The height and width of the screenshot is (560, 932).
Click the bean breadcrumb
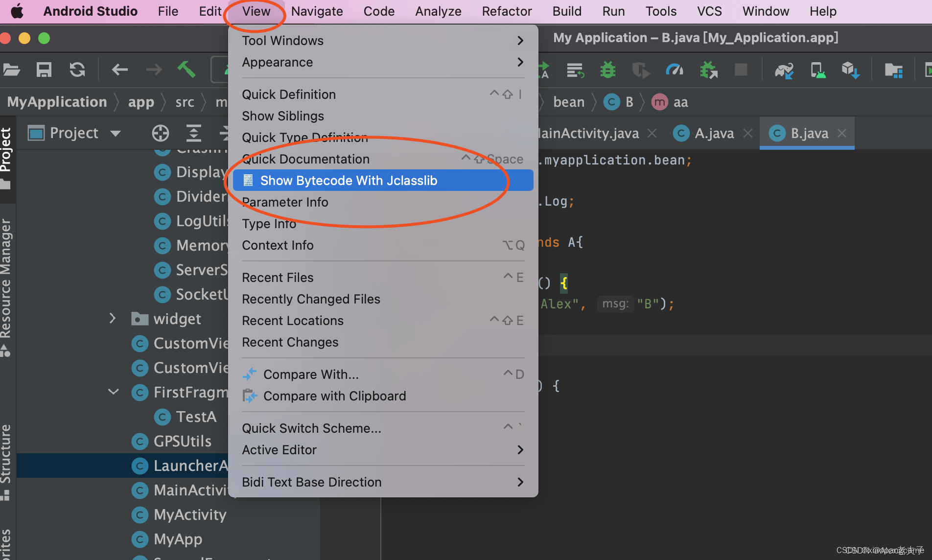tap(569, 102)
